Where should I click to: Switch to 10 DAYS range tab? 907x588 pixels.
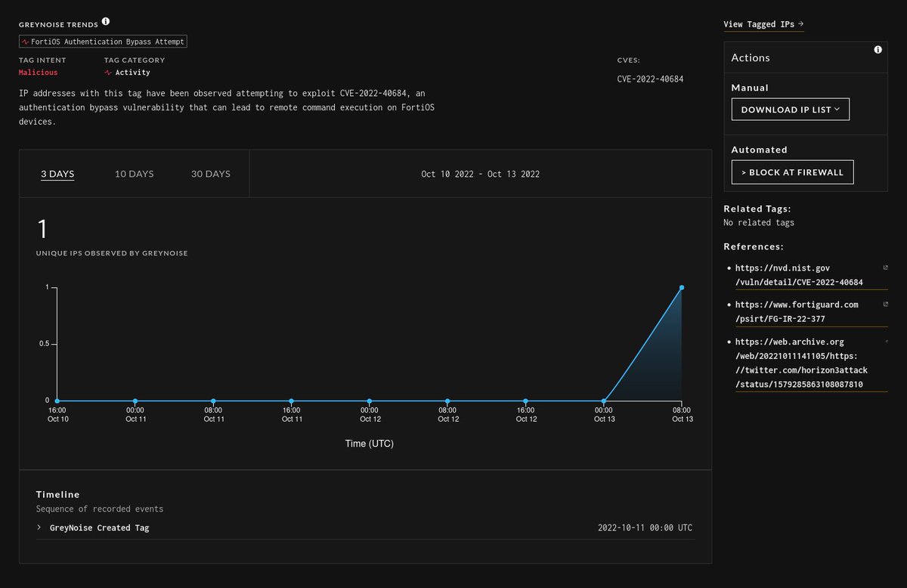point(134,174)
